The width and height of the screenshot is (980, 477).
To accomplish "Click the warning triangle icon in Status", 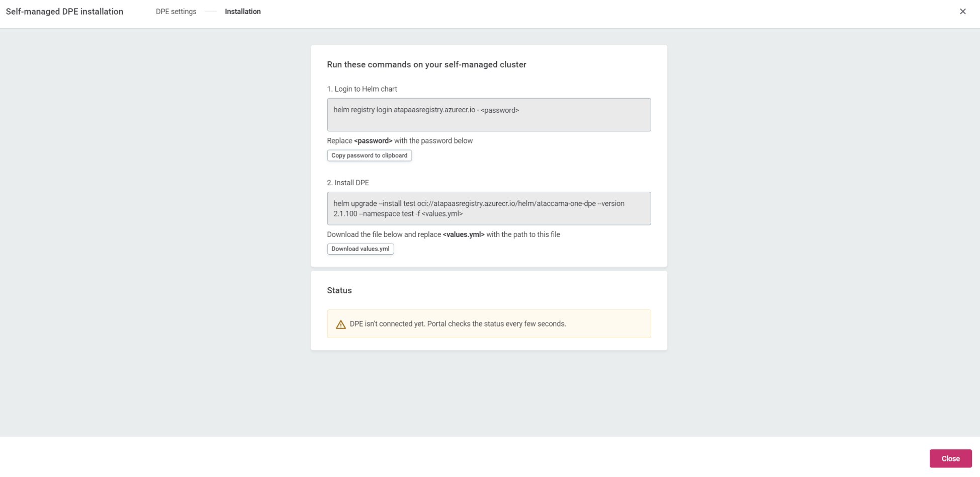I will coord(341,325).
